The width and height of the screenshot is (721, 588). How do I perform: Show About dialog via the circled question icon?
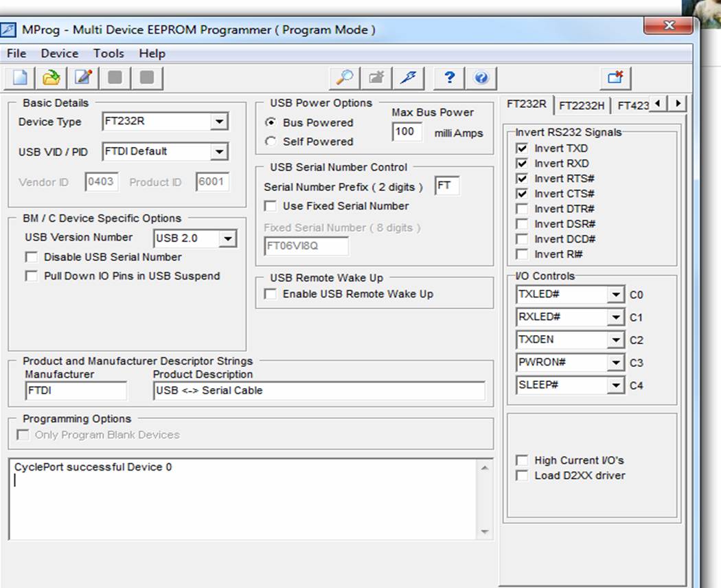point(481,78)
